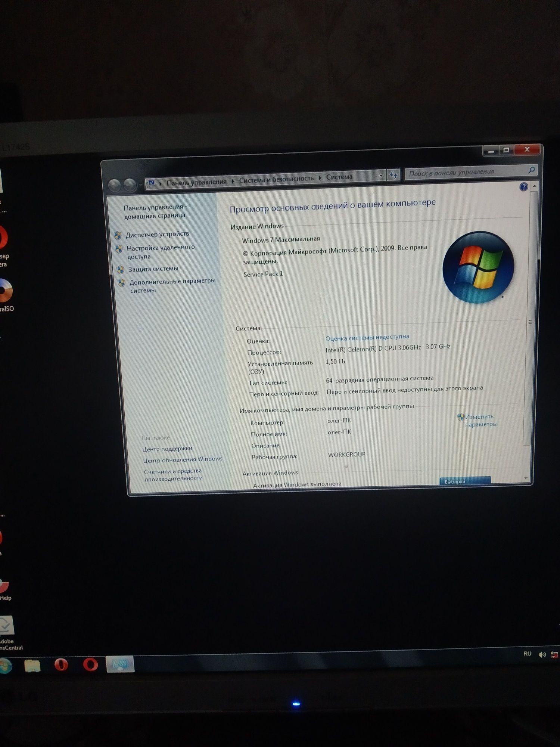Image resolution: width=560 pixels, height=747 pixels.
Task: Click Система breadcrumb segment
Action: pos(339,177)
